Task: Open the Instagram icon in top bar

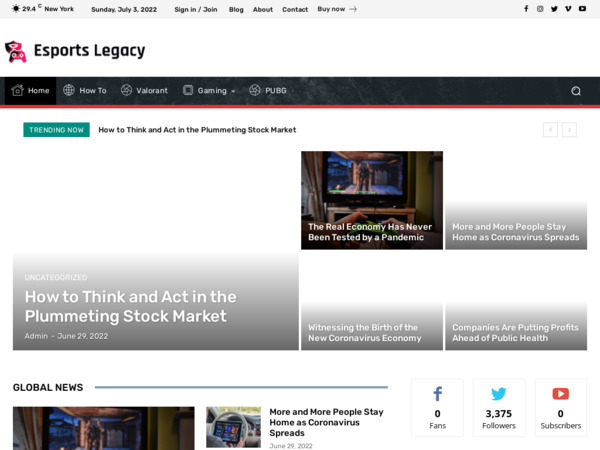Action: [540, 9]
